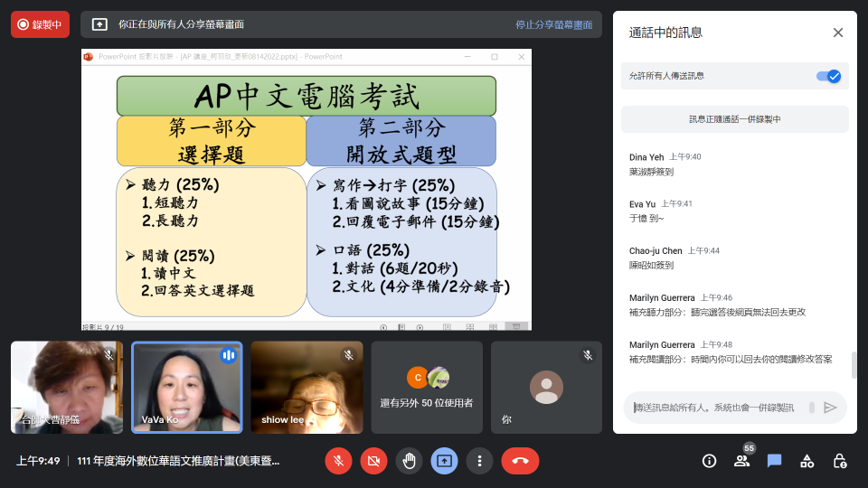Click the muted mic icon on shiow lee's tile
Image resolution: width=868 pixels, height=488 pixels.
[x=348, y=355]
